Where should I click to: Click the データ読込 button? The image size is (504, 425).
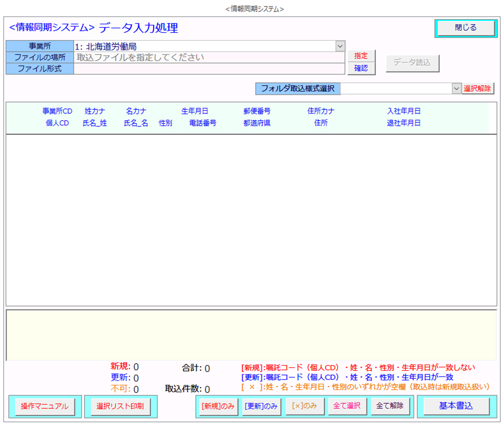[x=412, y=63]
